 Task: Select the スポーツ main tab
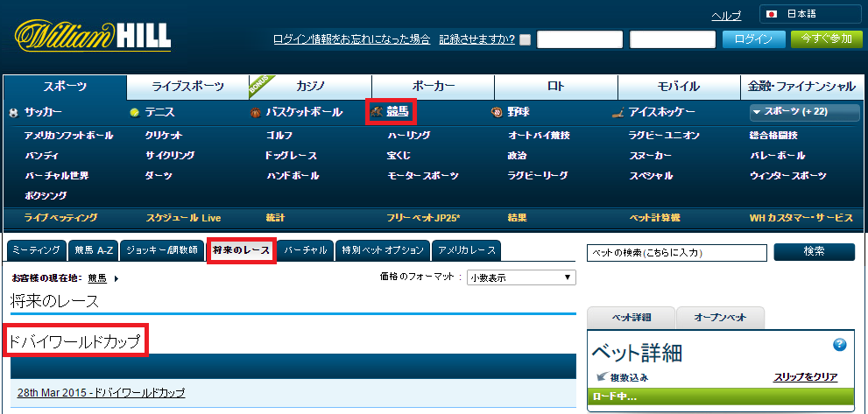tap(66, 87)
